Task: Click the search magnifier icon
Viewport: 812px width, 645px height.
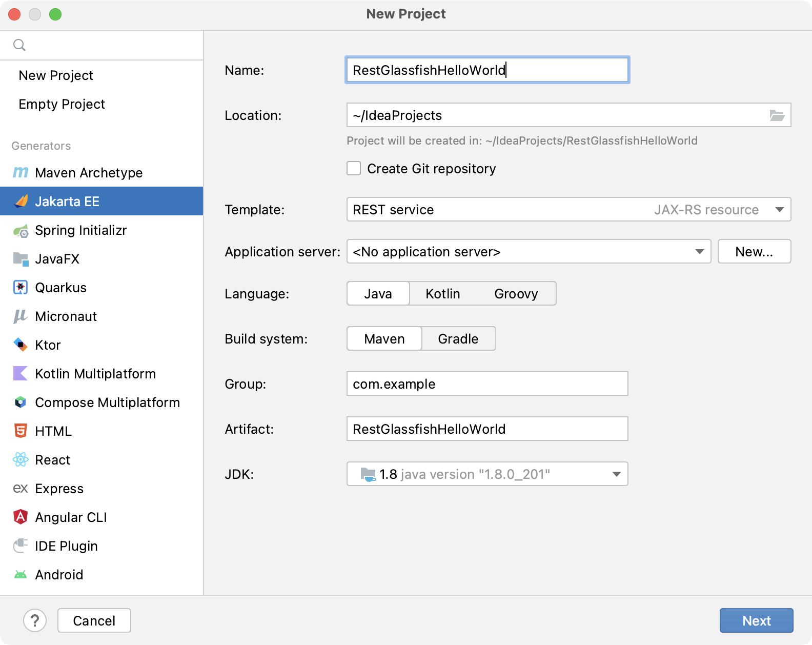Action: [x=19, y=45]
